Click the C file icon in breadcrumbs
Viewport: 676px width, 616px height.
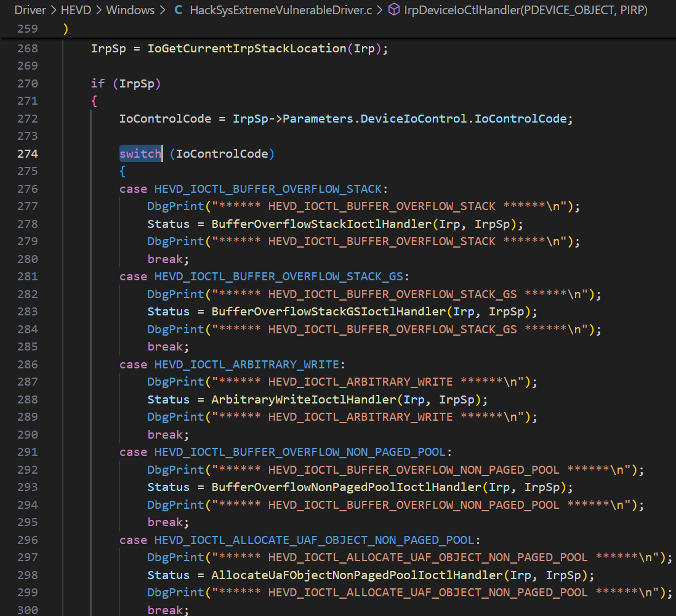click(178, 10)
